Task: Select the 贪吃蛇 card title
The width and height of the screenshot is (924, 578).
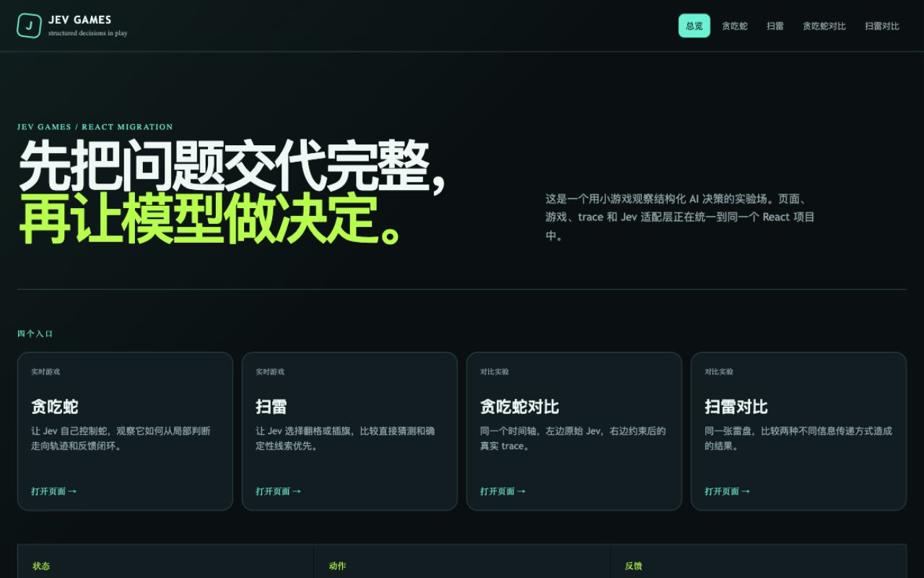Action: (x=55, y=407)
